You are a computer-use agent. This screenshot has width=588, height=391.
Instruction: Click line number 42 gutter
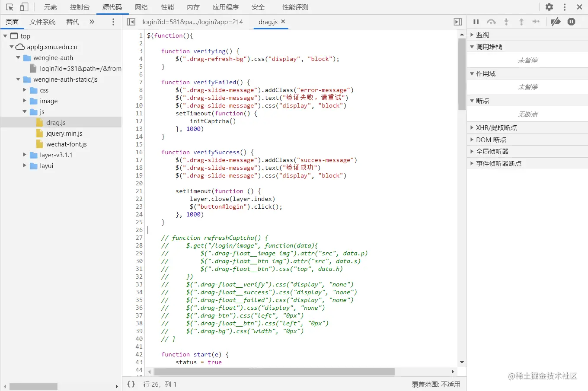click(139, 354)
